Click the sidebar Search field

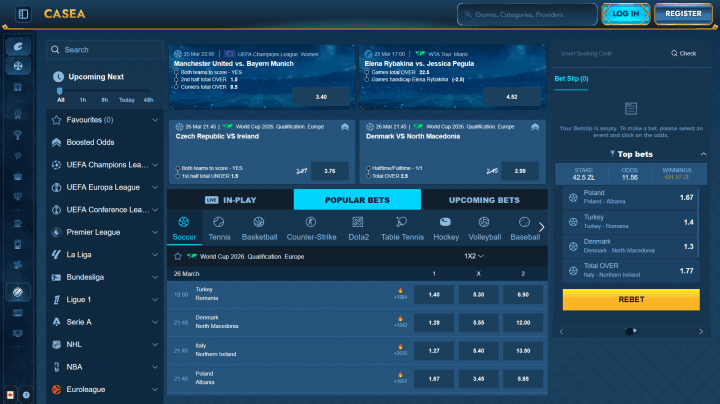click(x=105, y=50)
